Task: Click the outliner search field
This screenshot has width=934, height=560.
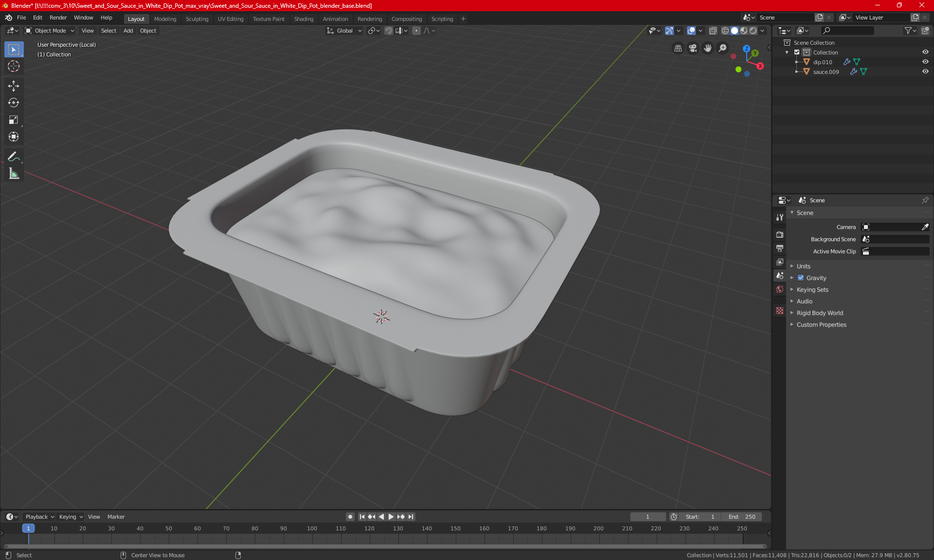Action: point(847,31)
